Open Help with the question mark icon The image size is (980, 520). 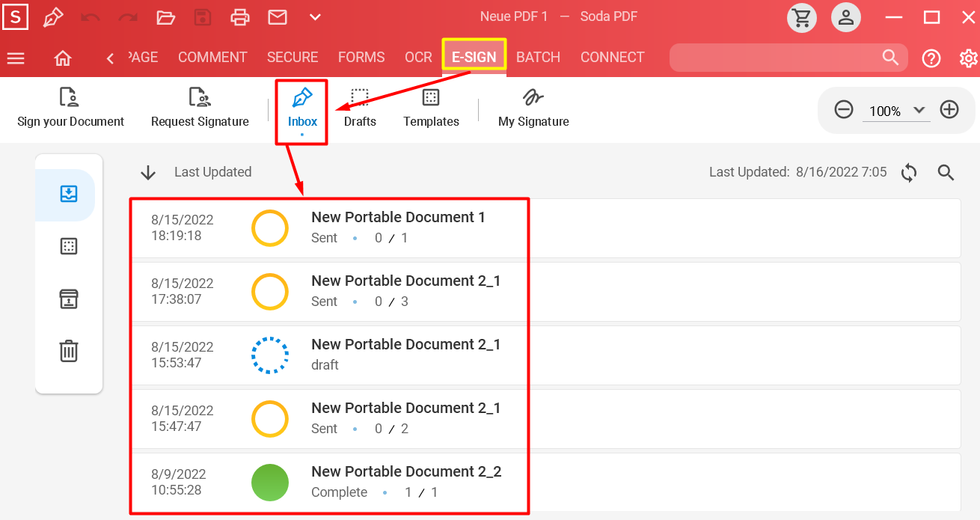coord(931,58)
